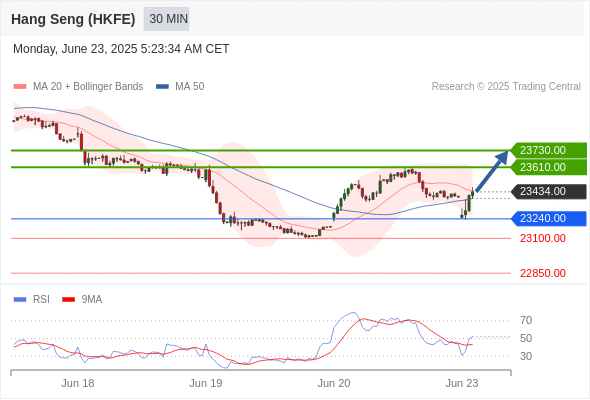Click the Jun 20 date axis label
This screenshot has height=400, width=590.
pos(334,383)
